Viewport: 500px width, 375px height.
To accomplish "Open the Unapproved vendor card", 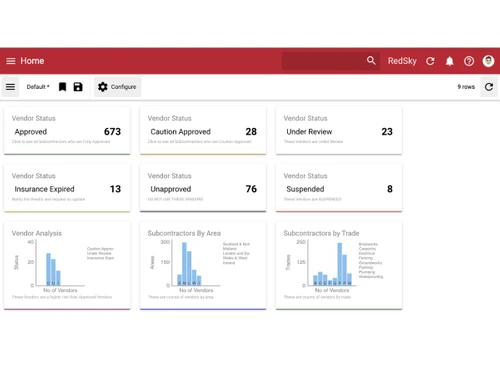I will (x=203, y=188).
